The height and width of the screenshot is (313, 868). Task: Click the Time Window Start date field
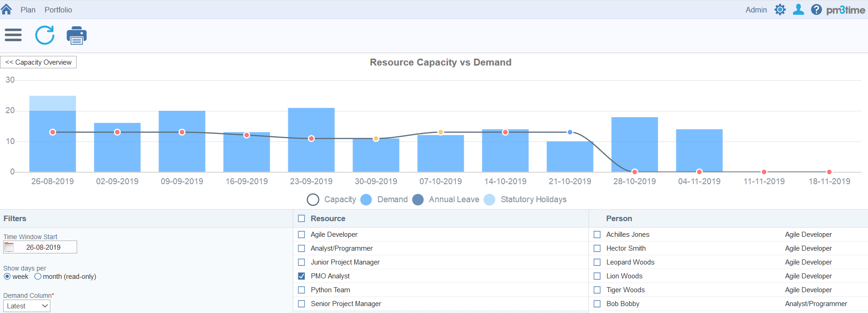[43, 247]
